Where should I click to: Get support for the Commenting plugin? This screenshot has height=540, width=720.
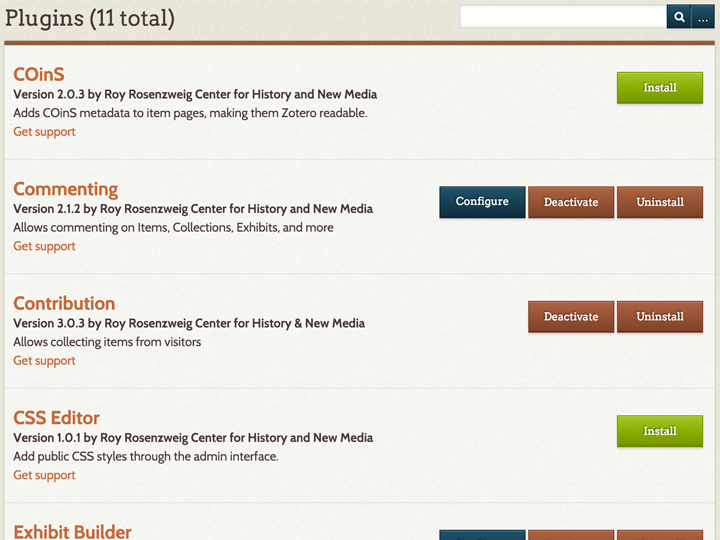tap(45, 246)
